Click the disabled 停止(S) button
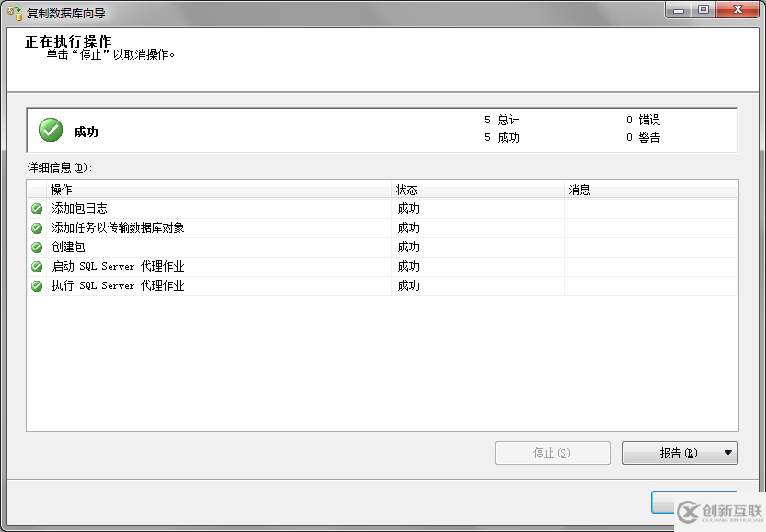This screenshot has height=532, width=766. [x=553, y=453]
